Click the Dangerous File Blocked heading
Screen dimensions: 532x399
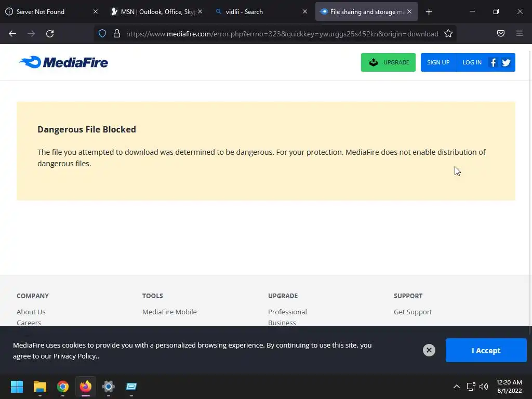coord(87,129)
